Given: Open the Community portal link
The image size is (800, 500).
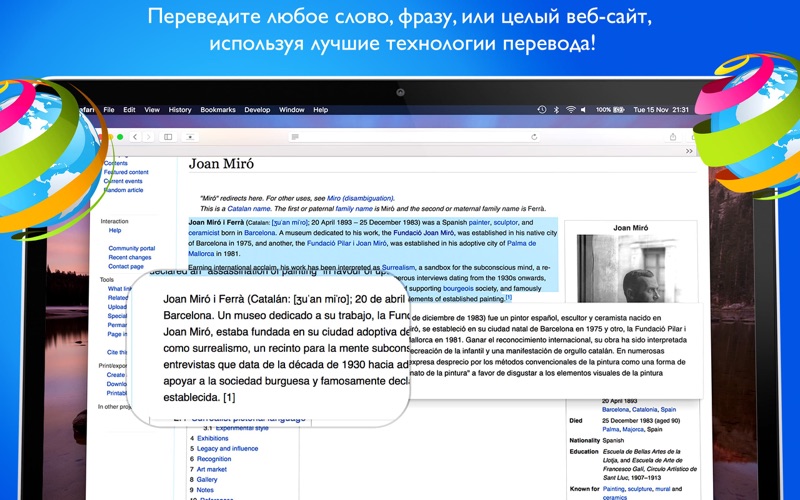Looking at the screenshot, I should pos(132,248).
